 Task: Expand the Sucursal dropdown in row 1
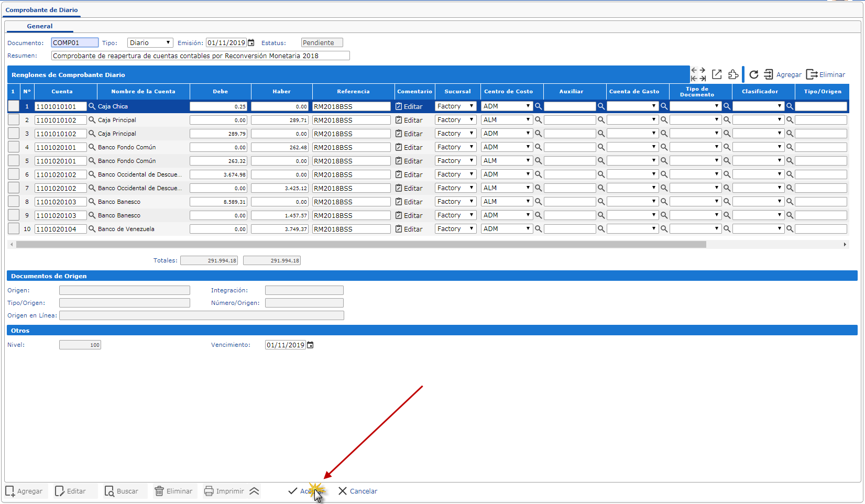(455, 106)
